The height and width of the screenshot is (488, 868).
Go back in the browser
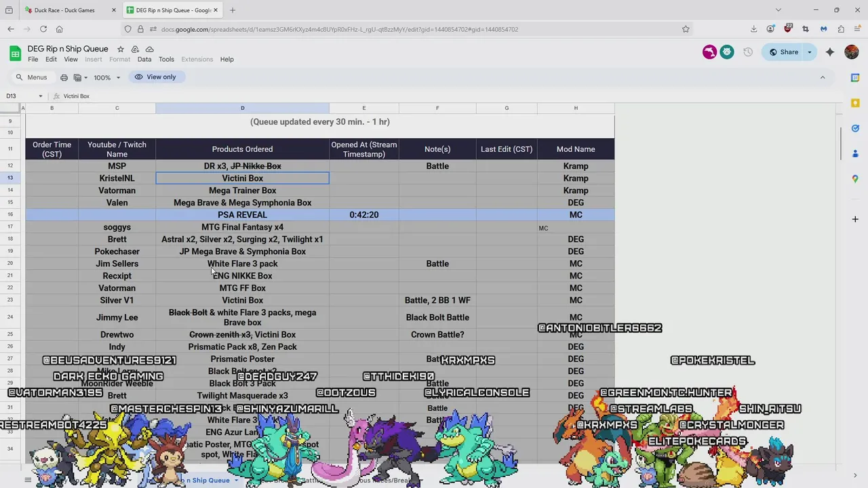(x=11, y=29)
